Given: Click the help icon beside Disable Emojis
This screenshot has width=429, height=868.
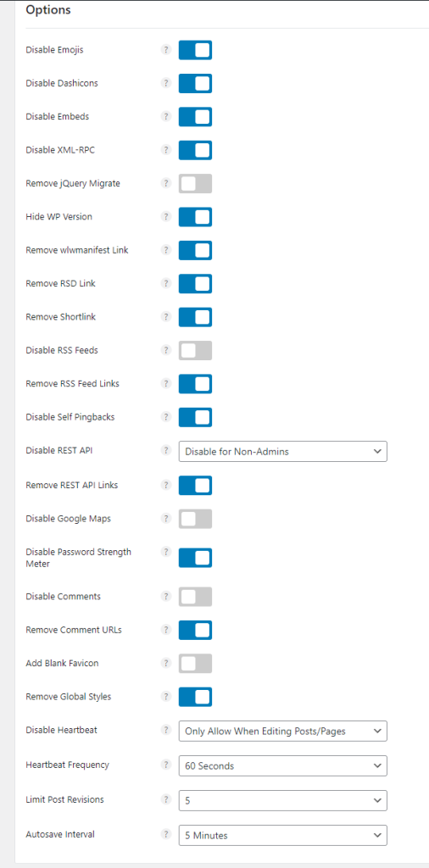Looking at the screenshot, I should (165, 50).
